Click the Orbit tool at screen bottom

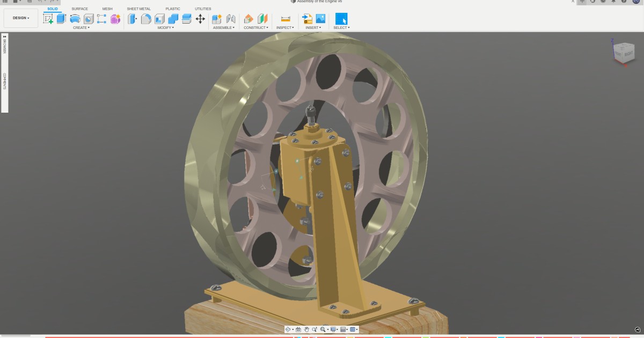point(288,329)
